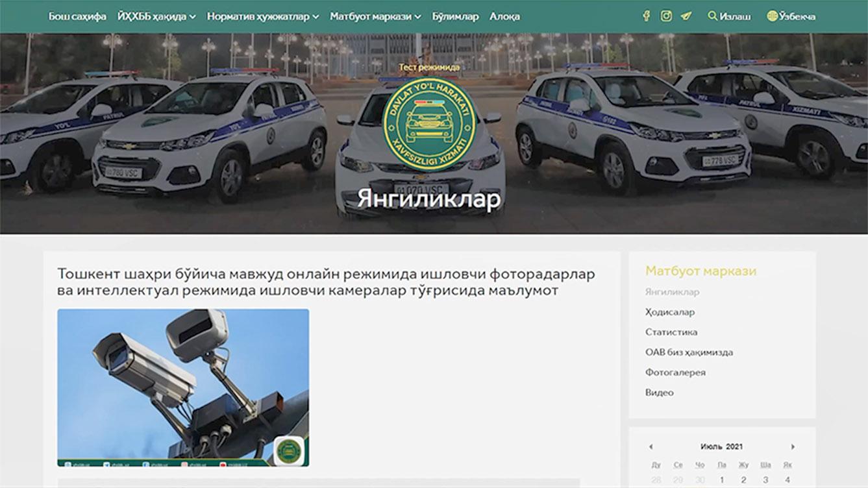Screen dimensions: 868x488
Task: Expand the ЙҲХББ ҳақида menu
Action: 156,16
